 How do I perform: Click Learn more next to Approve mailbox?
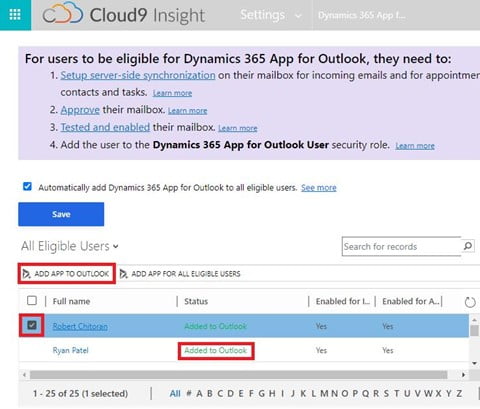(x=188, y=111)
